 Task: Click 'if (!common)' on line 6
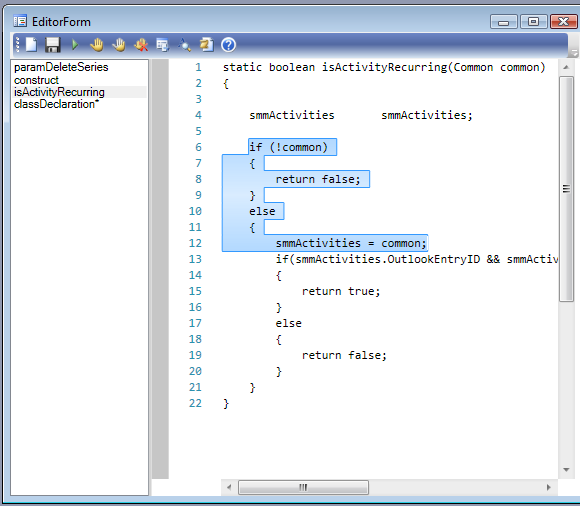point(289,147)
